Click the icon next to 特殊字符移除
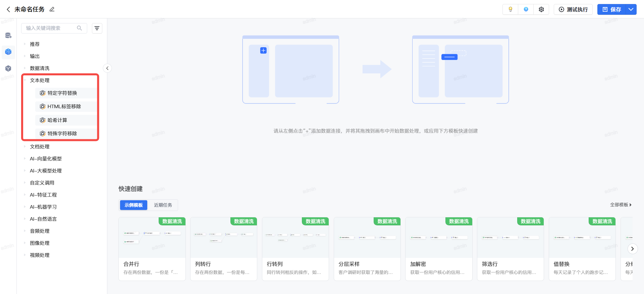The height and width of the screenshot is (294, 644). [43, 134]
